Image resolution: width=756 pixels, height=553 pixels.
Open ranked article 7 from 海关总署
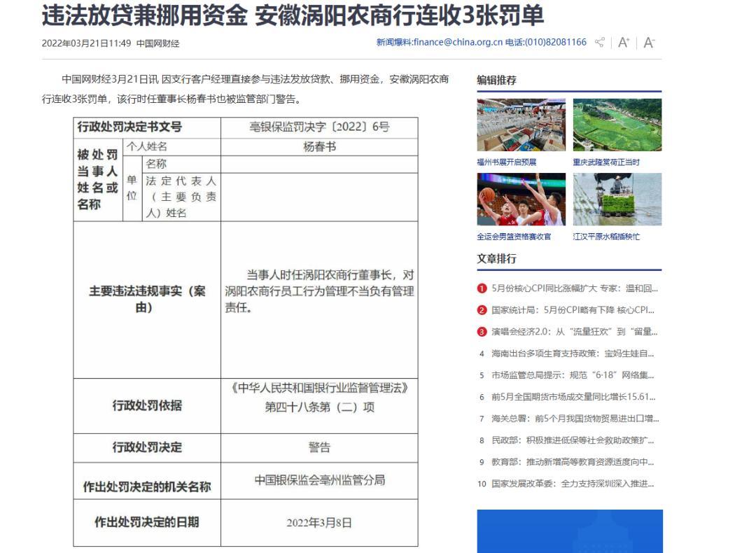575,419
